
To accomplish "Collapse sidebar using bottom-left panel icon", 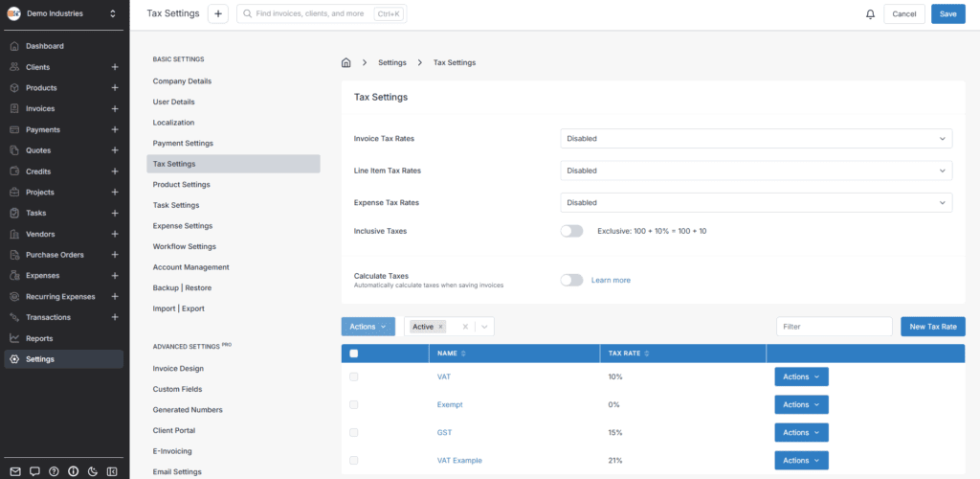I will (x=112, y=471).
